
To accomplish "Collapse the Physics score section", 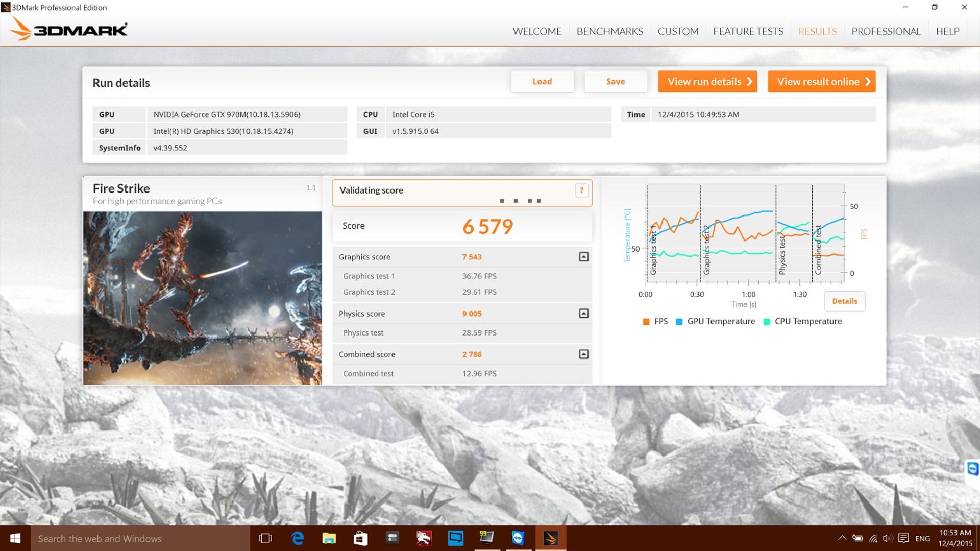I will click(x=583, y=314).
